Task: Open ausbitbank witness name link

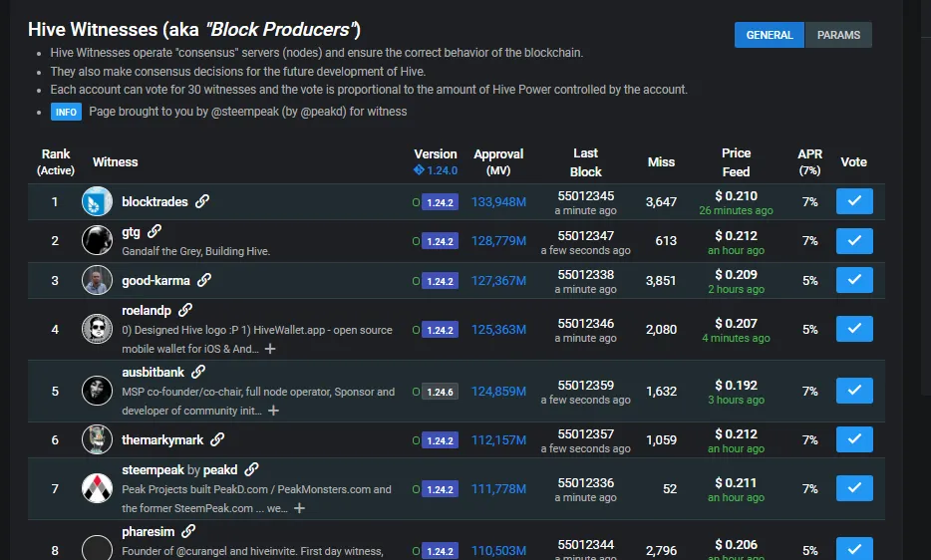Action: click(x=154, y=373)
